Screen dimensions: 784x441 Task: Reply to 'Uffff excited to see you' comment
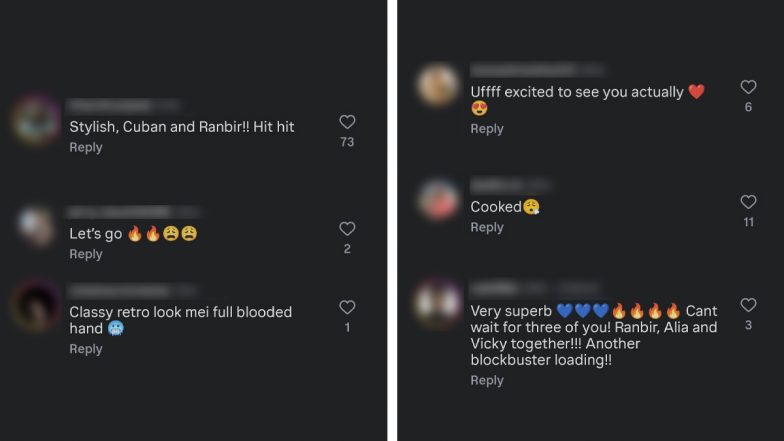pos(487,129)
